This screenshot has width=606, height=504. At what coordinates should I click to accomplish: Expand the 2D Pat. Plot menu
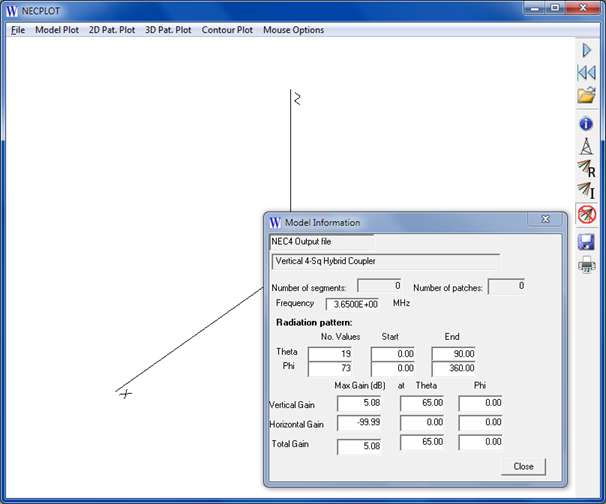112,30
